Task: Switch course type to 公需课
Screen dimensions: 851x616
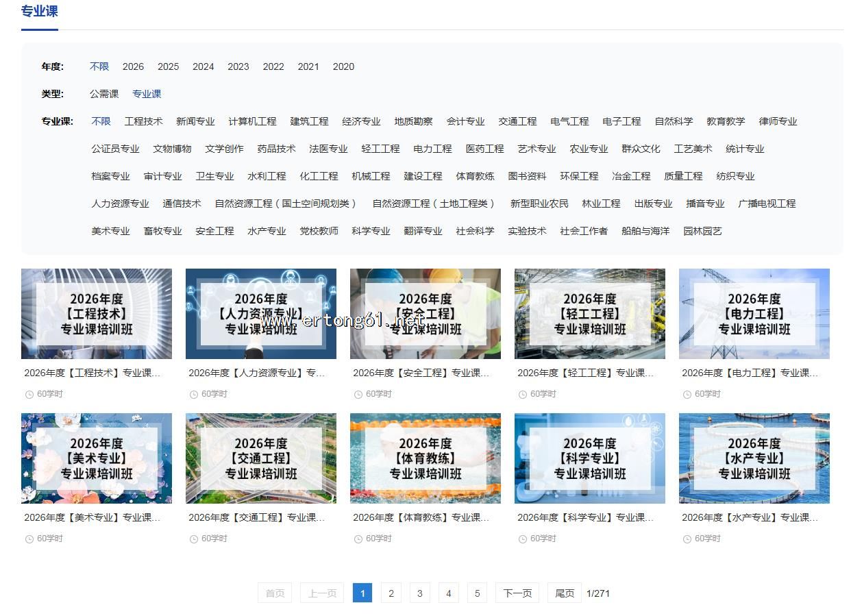Action: (x=104, y=94)
